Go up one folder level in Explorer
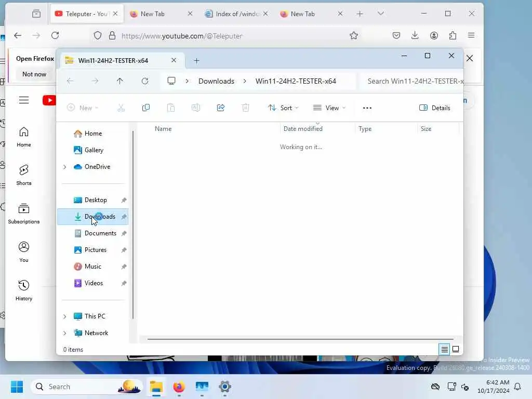 120,81
